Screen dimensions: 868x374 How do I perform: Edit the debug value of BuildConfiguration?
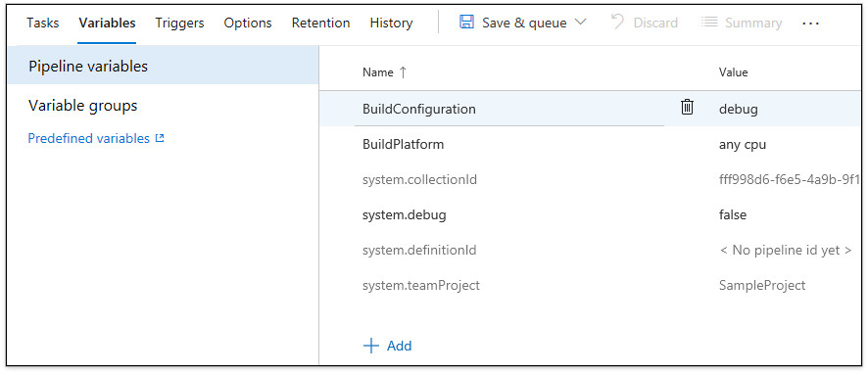tap(738, 109)
